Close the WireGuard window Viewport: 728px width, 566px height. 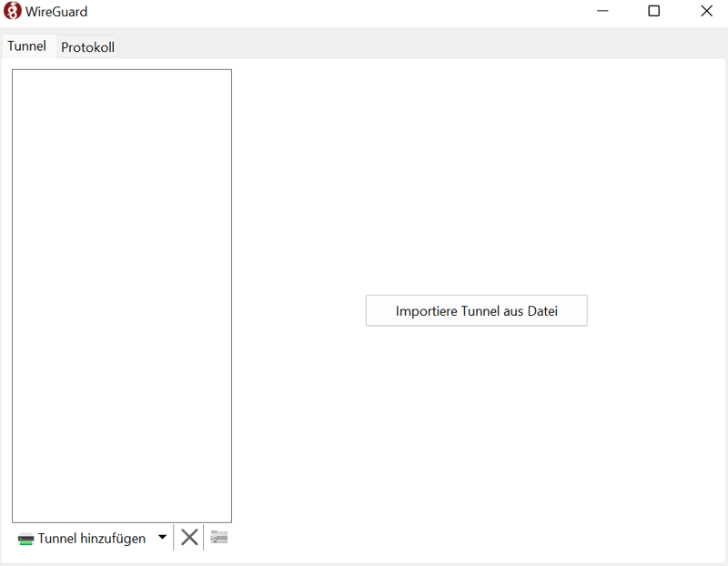706,12
